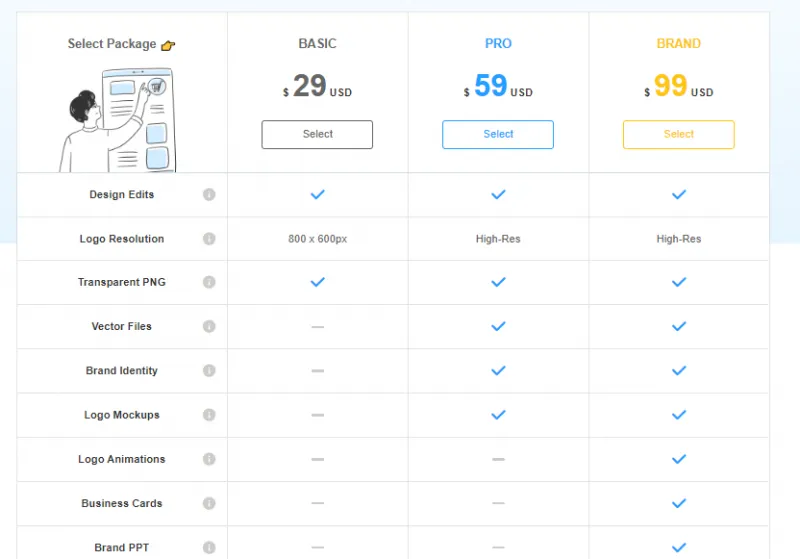This screenshot has height=559, width=800.
Task: Click Vector Files checkmark under PRO
Action: pos(498,327)
